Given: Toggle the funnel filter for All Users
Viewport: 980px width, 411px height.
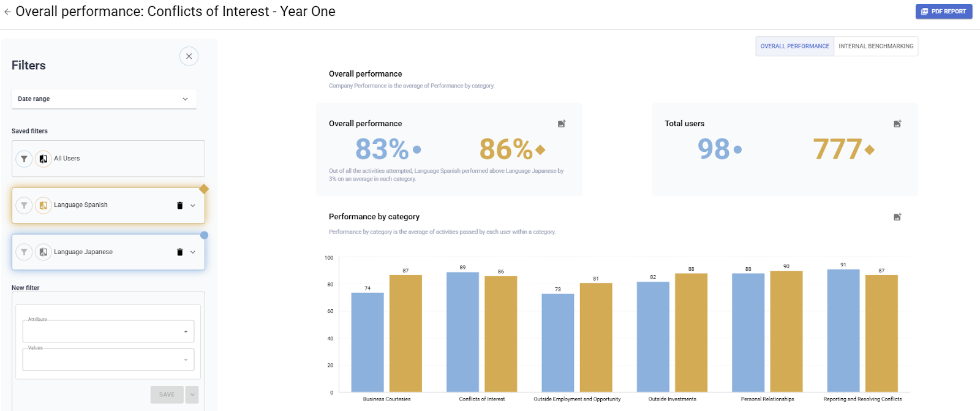Looking at the screenshot, I should [24, 159].
